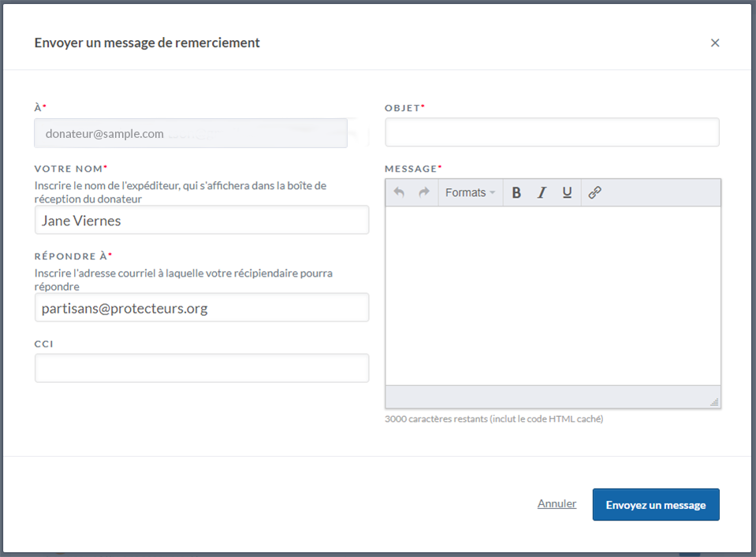Image resolution: width=756 pixels, height=557 pixels.
Task: Click into the Objet subject field
Action: (552, 132)
